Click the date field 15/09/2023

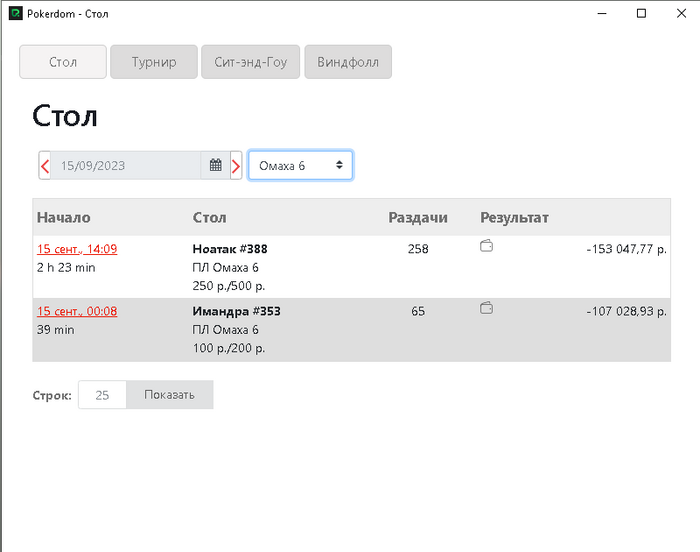tap(125, 166)
